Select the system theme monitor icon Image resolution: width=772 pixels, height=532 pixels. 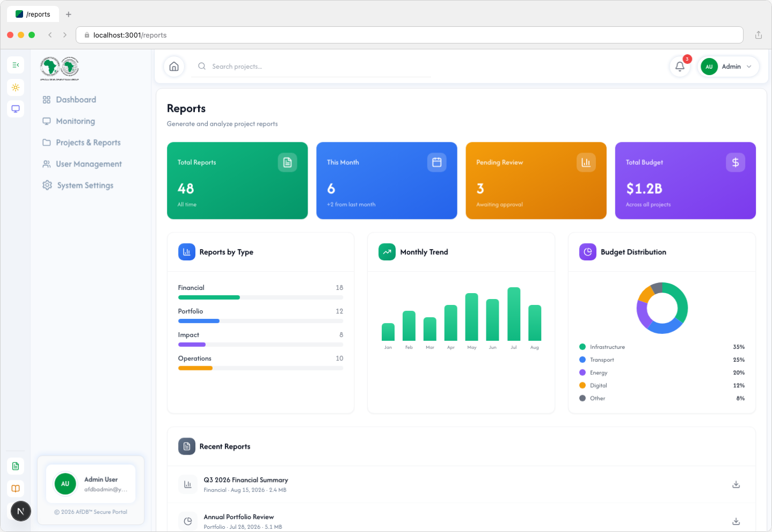click(x=16, y=109)
